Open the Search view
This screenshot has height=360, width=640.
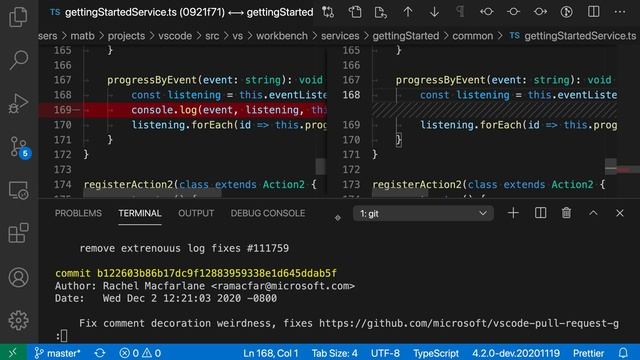pos(18,60)
